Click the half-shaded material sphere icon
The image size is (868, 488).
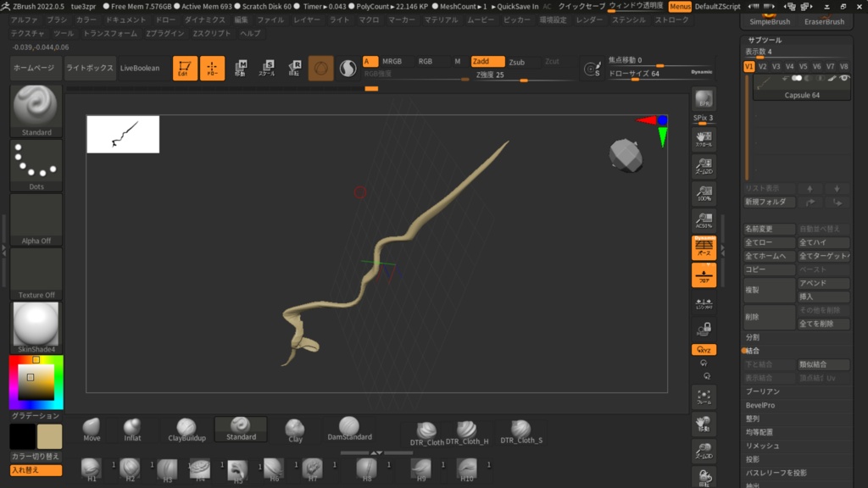348,69
